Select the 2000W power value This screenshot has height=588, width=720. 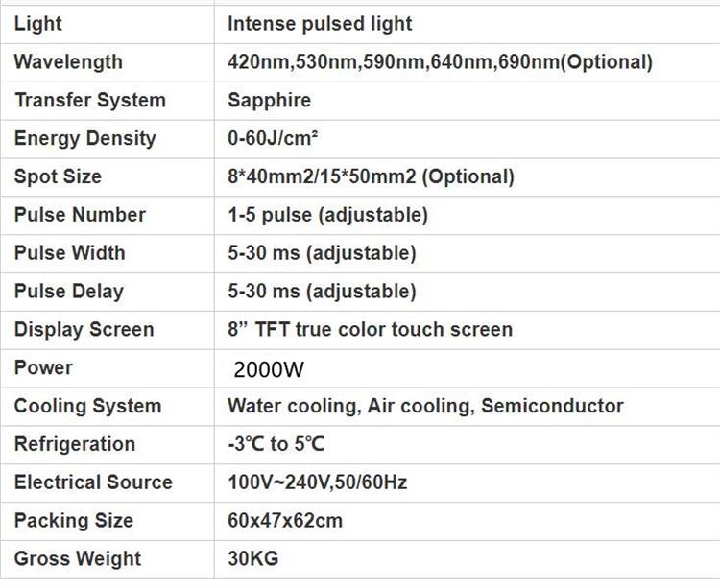(269, 369)
